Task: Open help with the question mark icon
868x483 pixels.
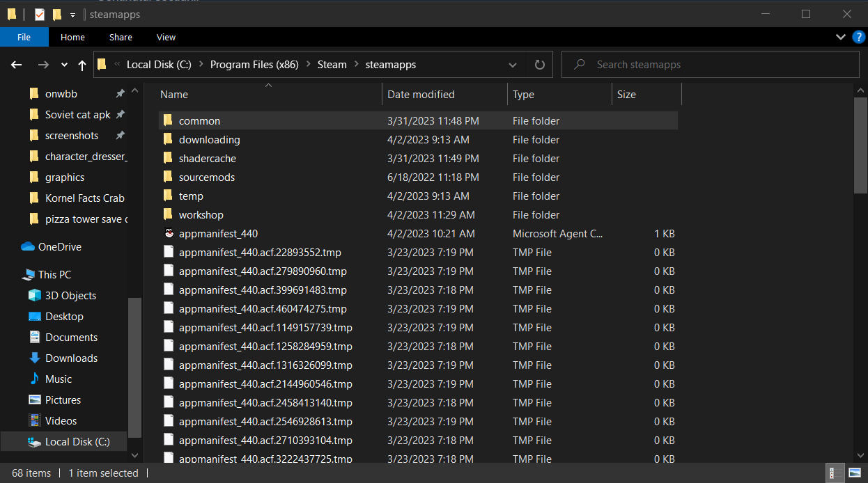Action: click(858, 37)
